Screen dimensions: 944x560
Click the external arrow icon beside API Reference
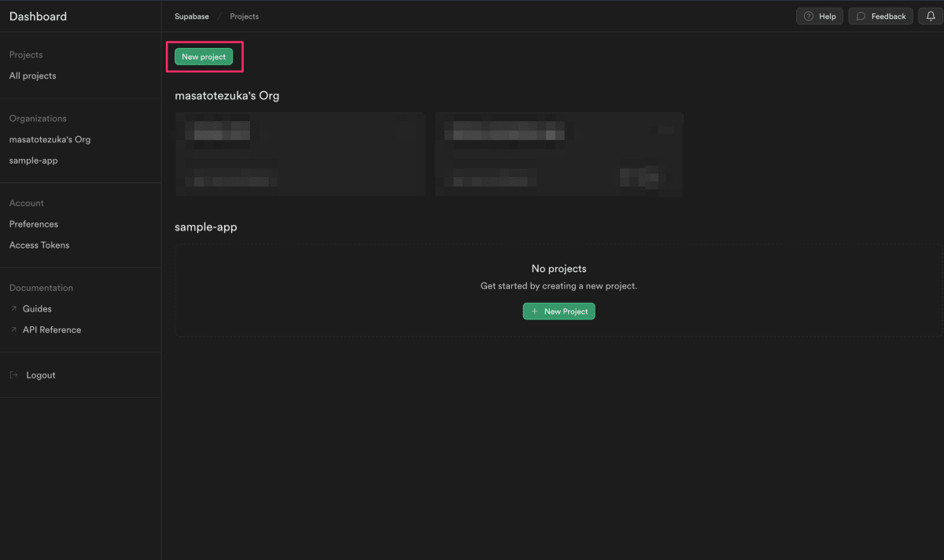[13, 330]
